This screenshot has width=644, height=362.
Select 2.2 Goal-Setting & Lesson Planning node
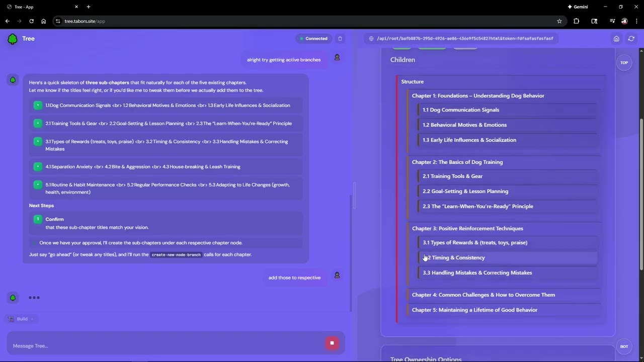coord(507,191)
